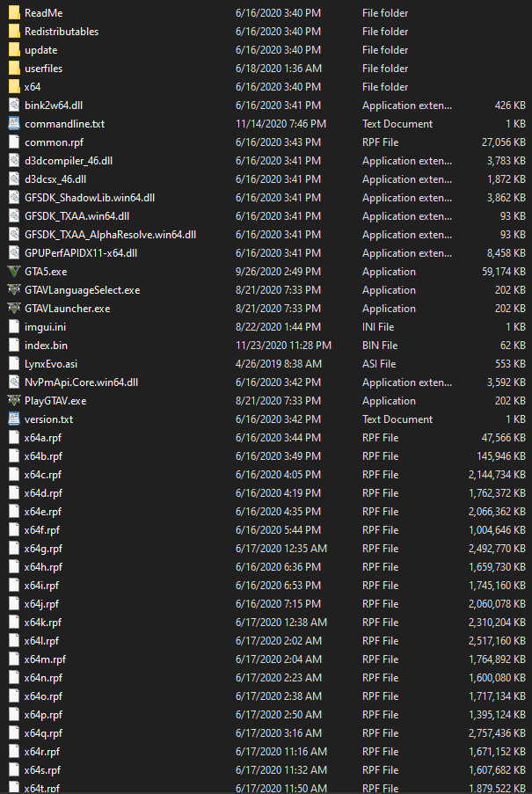Screen dimensions: 532x794
Task: Click the x64r.rpf file name
Action: click(42, 752)
